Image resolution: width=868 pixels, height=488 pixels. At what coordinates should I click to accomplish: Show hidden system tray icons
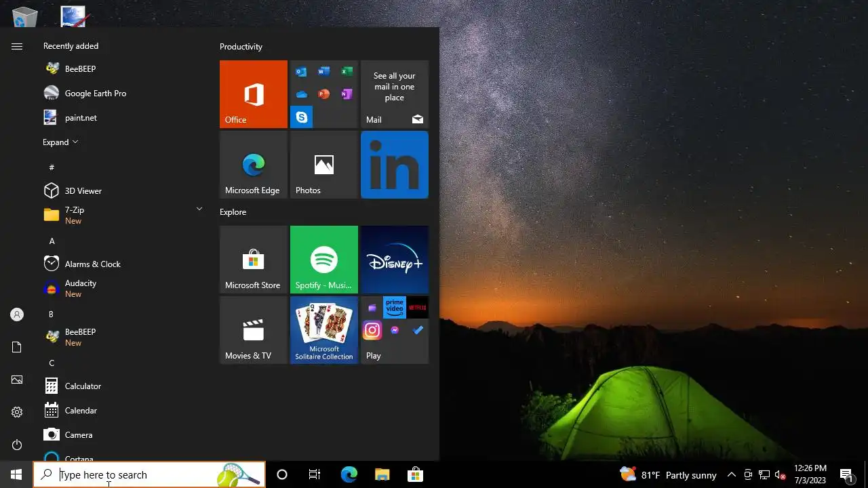(x=731, y=474)
